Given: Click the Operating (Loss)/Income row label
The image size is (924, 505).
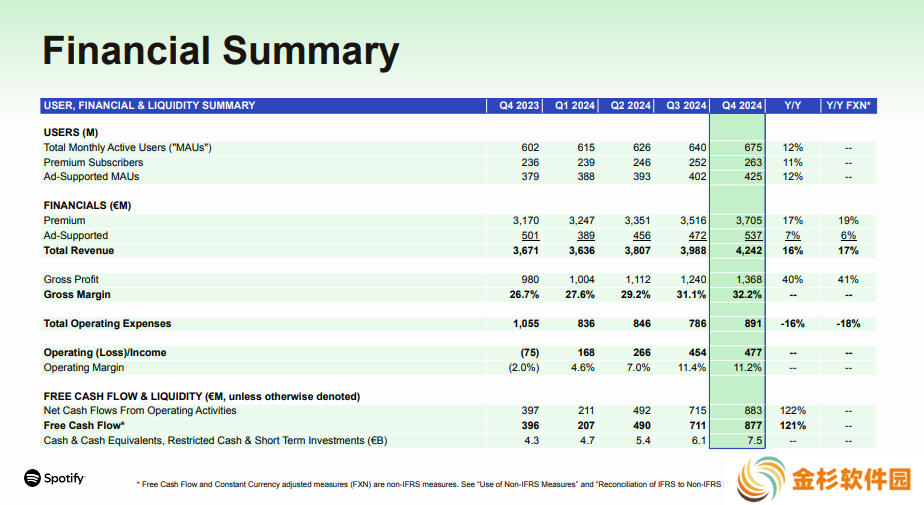Looking at the screenshot, I should (105, 352).
